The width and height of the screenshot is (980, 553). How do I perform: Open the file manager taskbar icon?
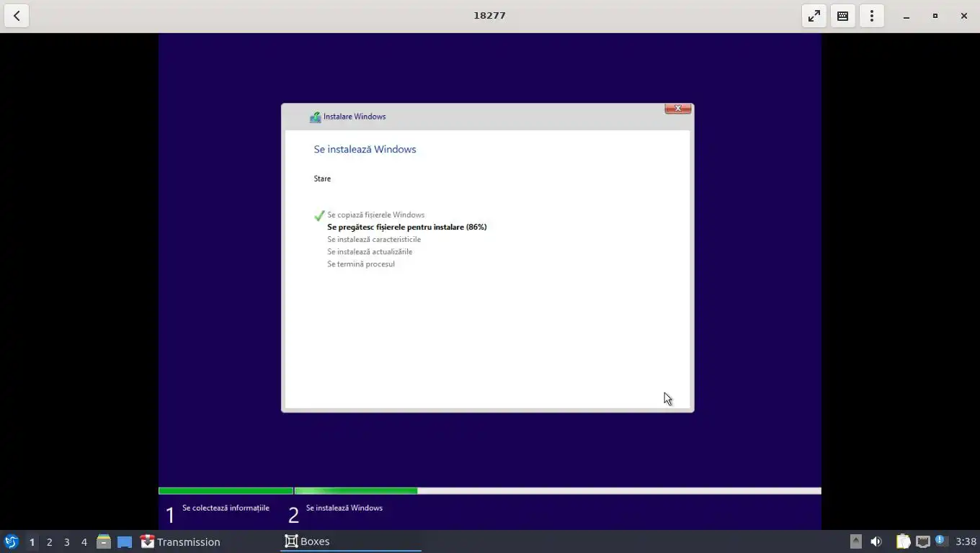coord(104,541)
